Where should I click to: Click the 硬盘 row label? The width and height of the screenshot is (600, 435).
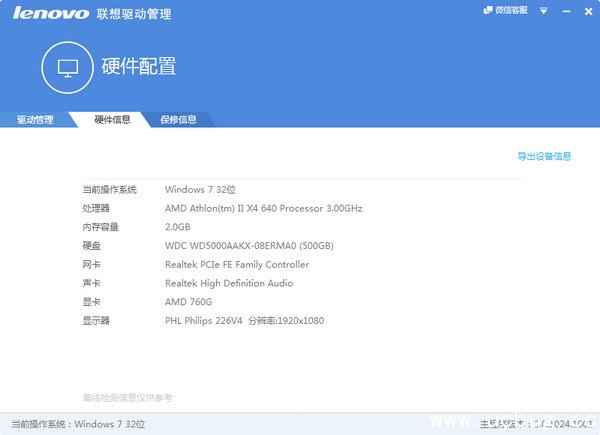click(x=91, y=246)
